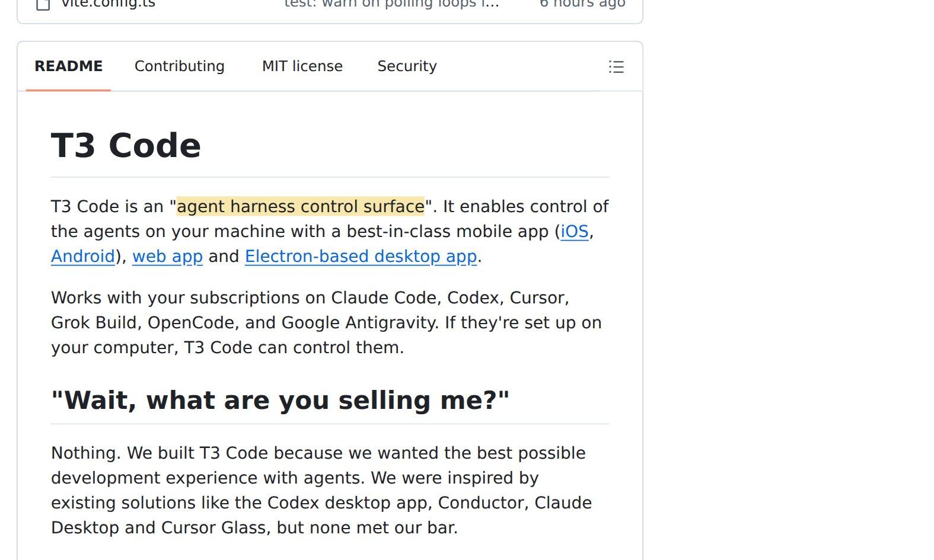Follow the Android link
The width and height of the screenshot is (934, 560).
(83, 257)
